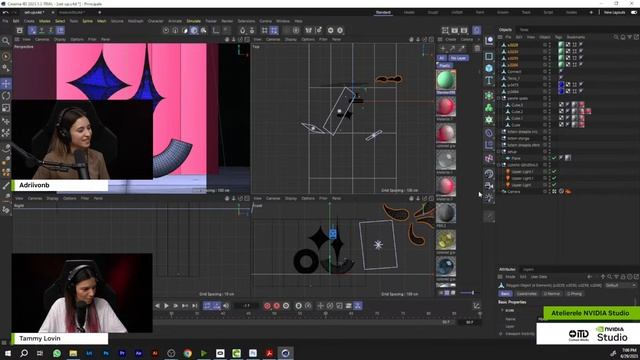Click the red Record Active Objects button
Screen dimensions: 640x360
[x=267, y=306]
